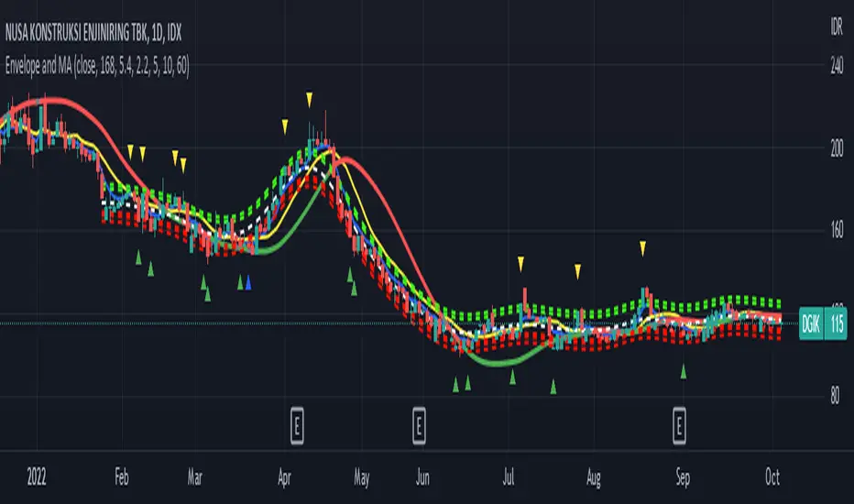Viewport: 854px width, 504px height.
Task: Click the Jun label on time axis
Action: click(422, 477)
